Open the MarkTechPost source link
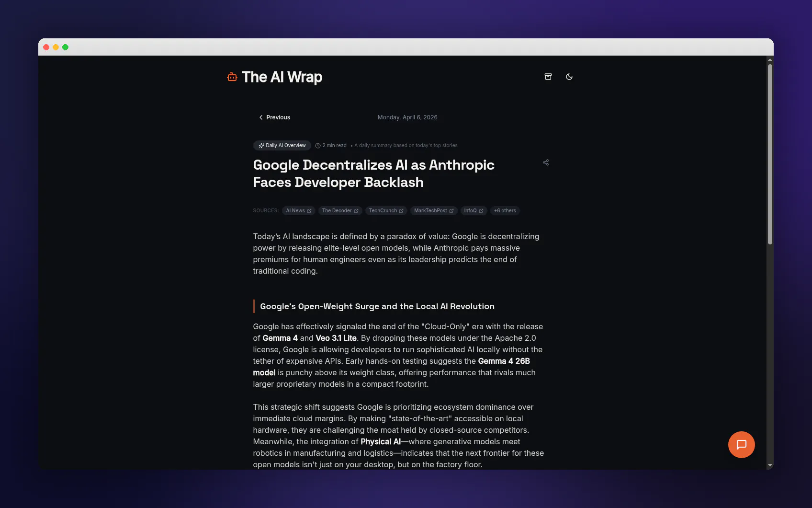This screenshot has width=812, height=508. coord(434,211)
